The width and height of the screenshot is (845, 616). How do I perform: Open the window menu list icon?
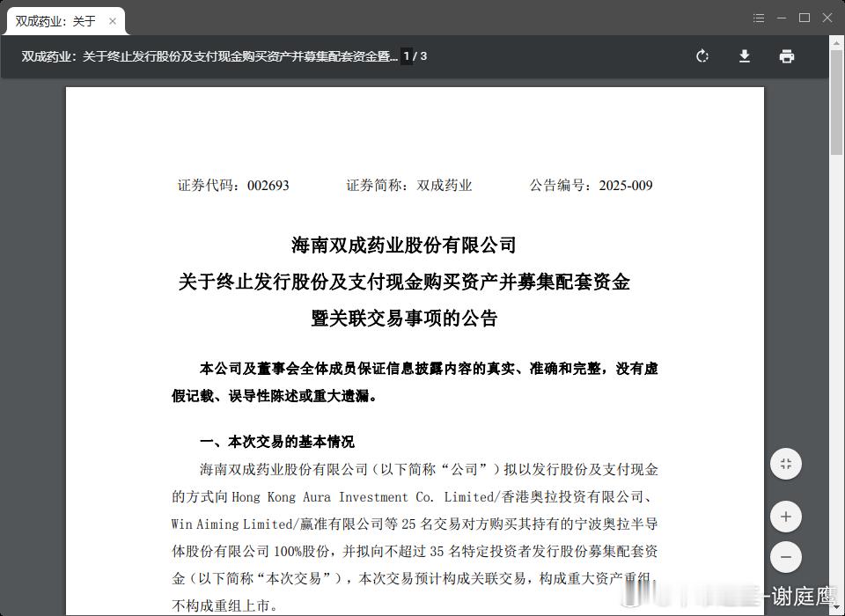pos(759,18)
